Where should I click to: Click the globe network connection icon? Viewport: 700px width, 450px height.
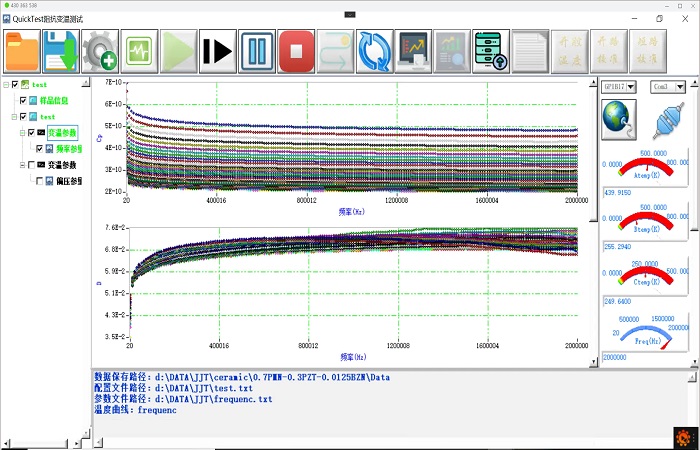(x=619, y=120)
